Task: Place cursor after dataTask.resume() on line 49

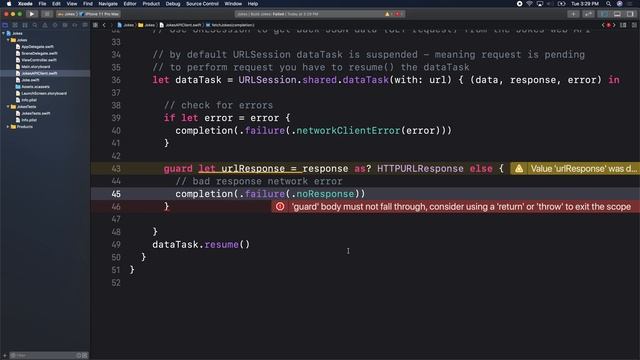Action: pos(250,244)
